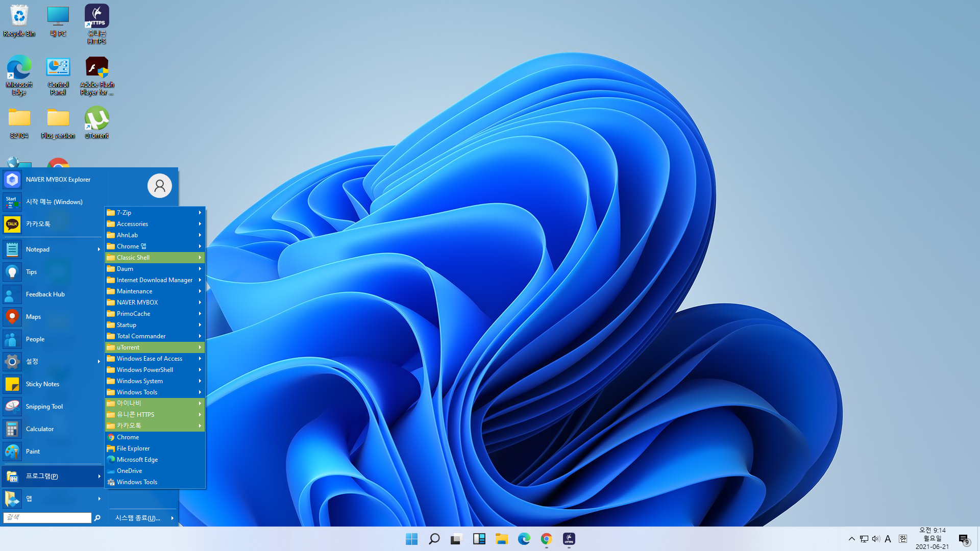Select uTorrent desktop shortcut icon
This screenshot has width=980, height=551.
(x=96, y=122)
